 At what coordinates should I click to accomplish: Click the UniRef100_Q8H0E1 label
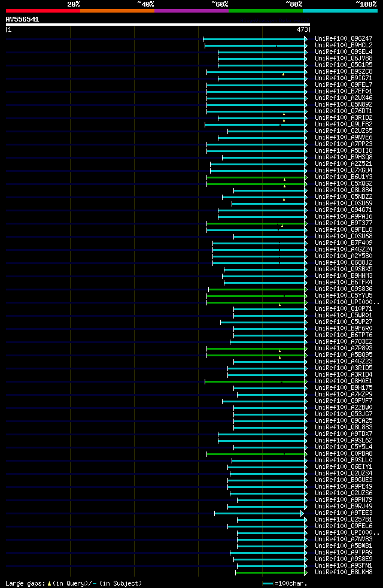coord(344,381)
